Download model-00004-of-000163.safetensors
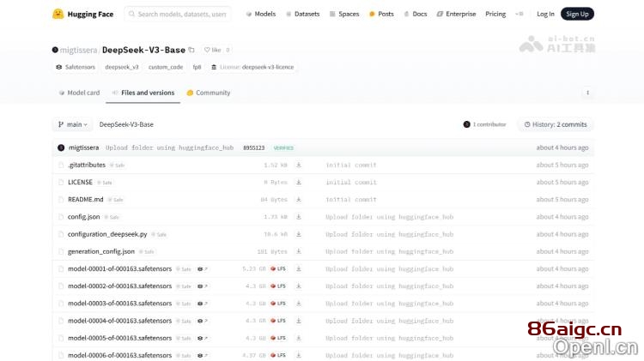This screenshot has height=361, width=644. coord(299,321)
